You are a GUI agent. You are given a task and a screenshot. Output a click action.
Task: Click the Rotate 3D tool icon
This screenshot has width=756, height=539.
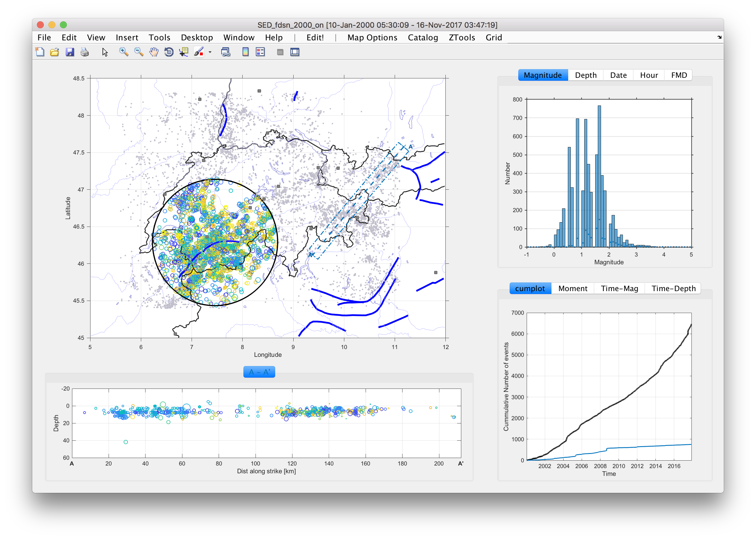pos(169,52)
